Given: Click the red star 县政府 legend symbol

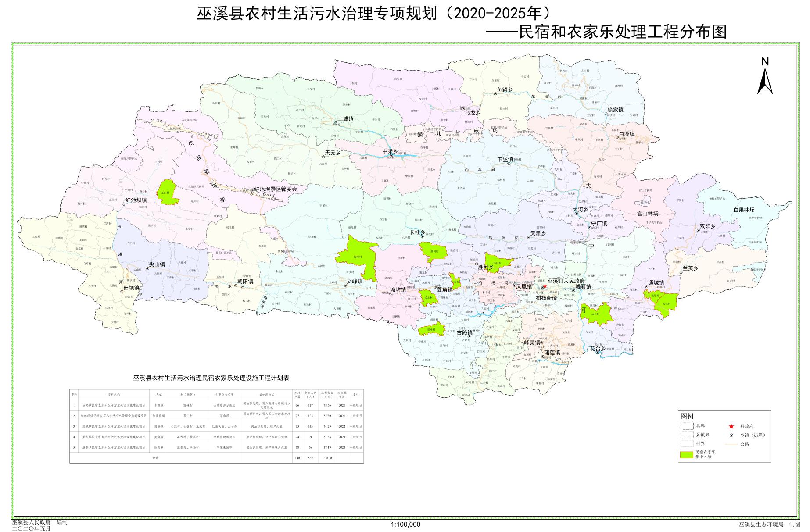Looking at the screenshot, I should [x=731, y=426].
